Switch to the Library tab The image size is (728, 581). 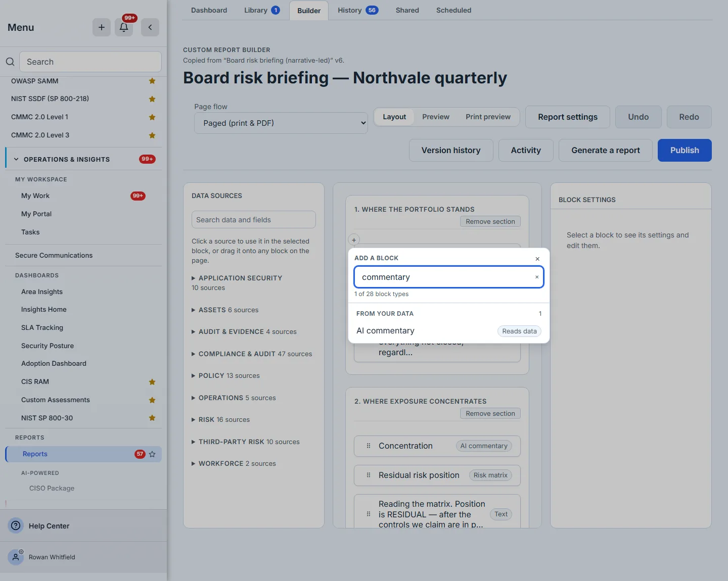coord(262,10)
